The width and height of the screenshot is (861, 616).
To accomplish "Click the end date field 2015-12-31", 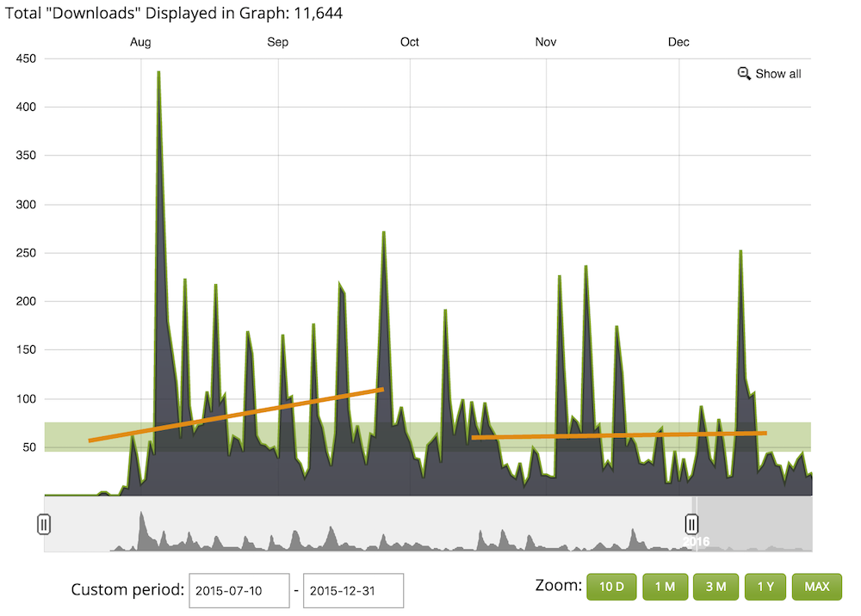I will 353,591.
